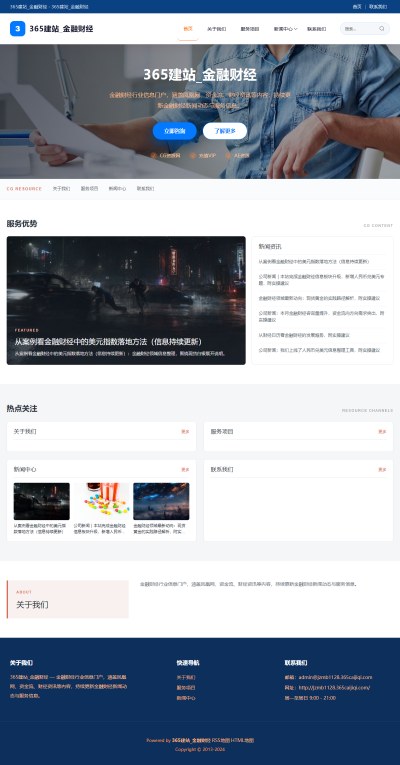This screenshot has height=765, width=400.
Task: Click 更多 in the 联系我们 card
Action: coord(382,470)
